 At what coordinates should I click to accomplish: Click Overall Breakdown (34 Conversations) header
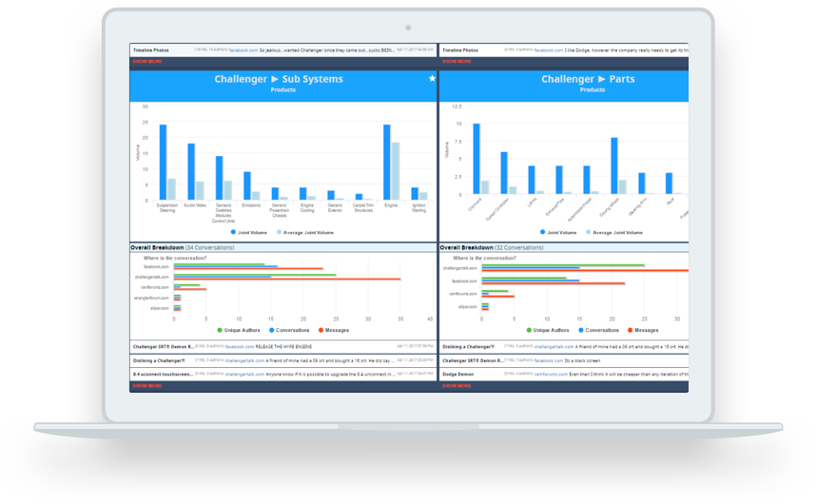click(183, 247)
